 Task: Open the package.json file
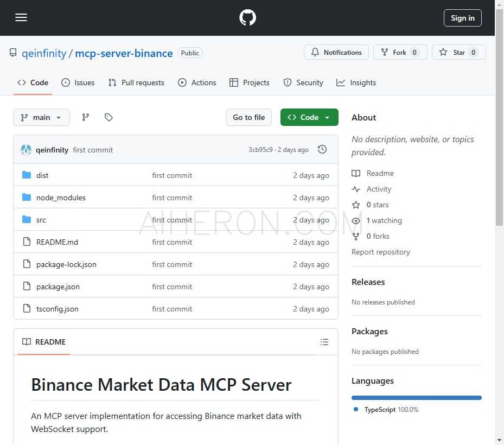58,287
